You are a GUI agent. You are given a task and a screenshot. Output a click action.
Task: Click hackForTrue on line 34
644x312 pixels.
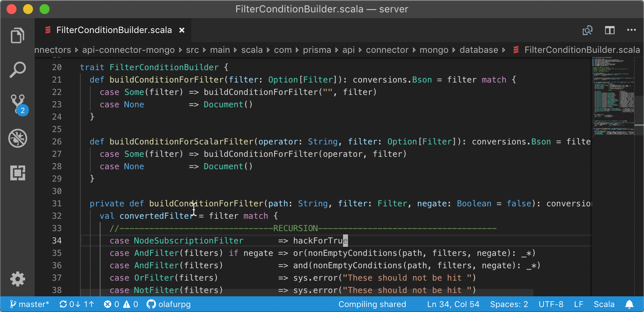[x=321, y=241]
